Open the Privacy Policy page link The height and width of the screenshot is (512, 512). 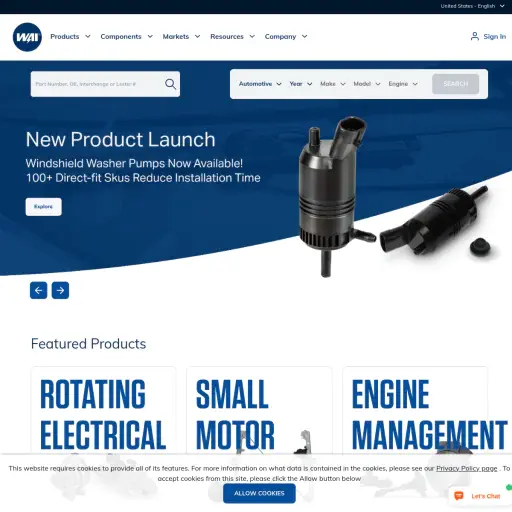click(467, 468)
